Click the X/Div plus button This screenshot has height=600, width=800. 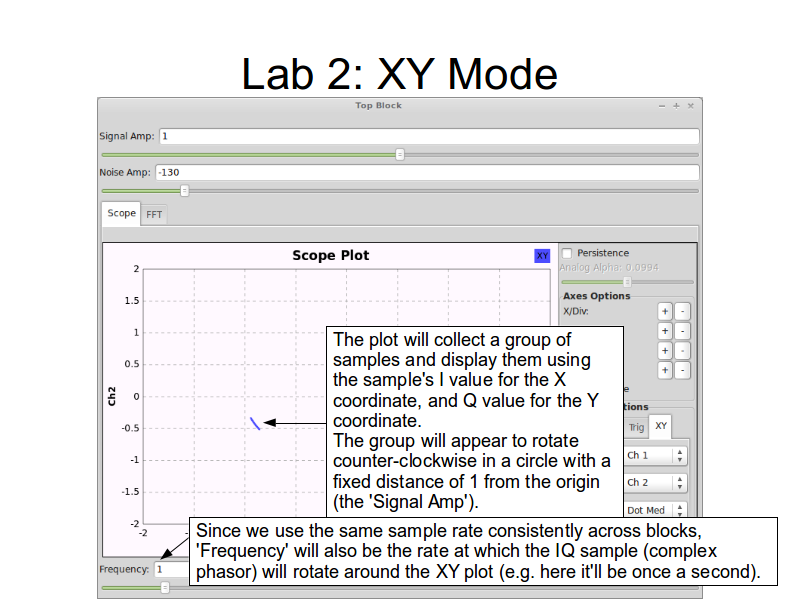click(x=664, y=311)
